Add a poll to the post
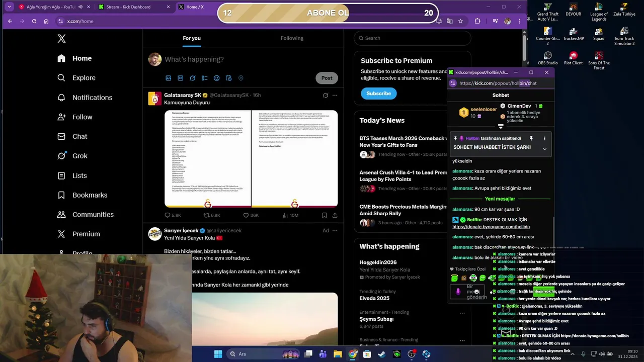The width and height of the screenshot is (644, 362). [205, 78]
